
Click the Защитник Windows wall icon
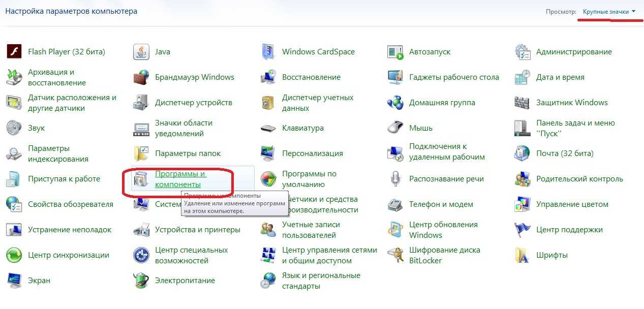522,103
